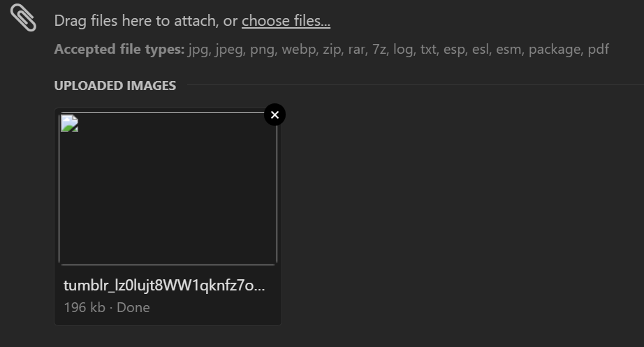
Task: Click "jpg" in accepted file types
Action: coord(199,50)
